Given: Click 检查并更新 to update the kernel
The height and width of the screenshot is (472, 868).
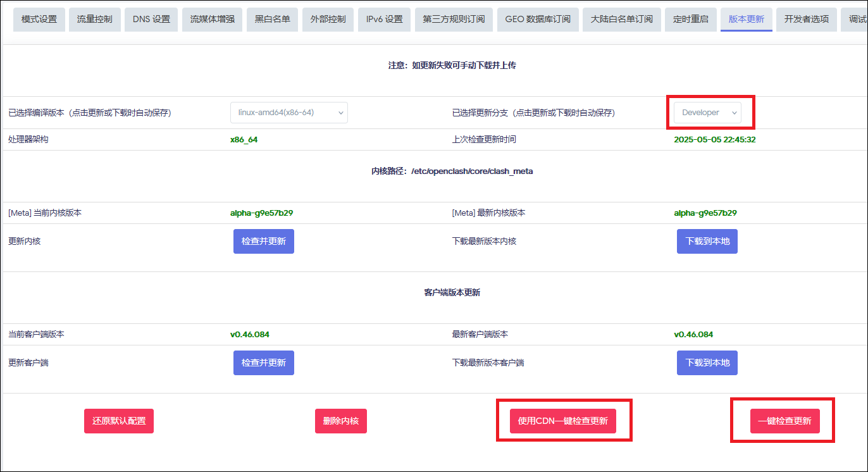Looking at the screenshot, I should click(263, 241).
